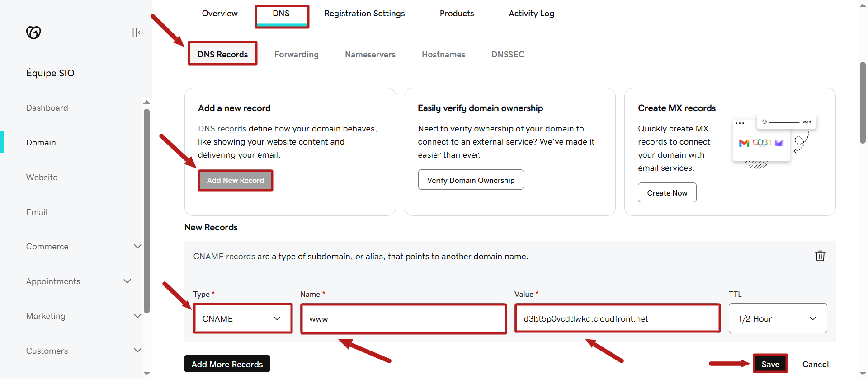Click the Value field with cloudfront address

618,318
